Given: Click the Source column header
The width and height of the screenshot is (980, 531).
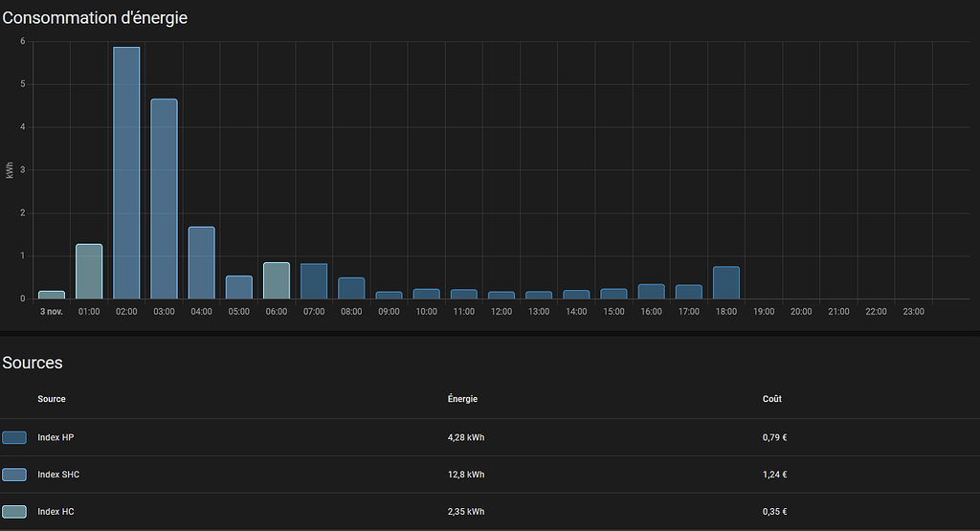Looking at the screenshot, I should point(52,399).
